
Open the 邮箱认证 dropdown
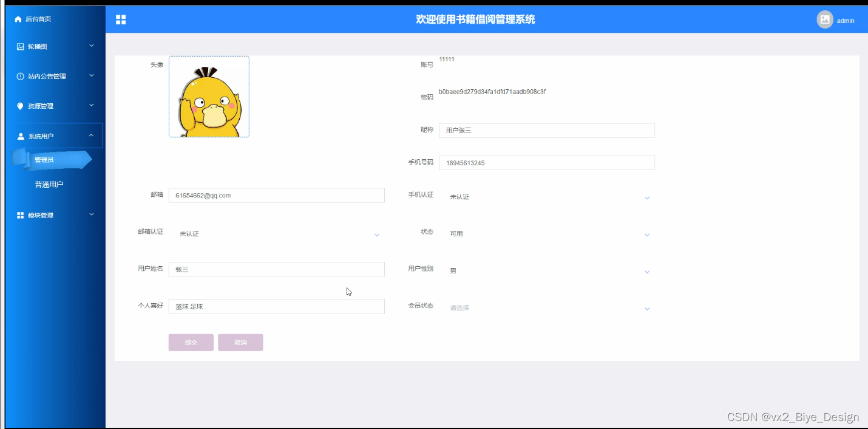(277, 234)
